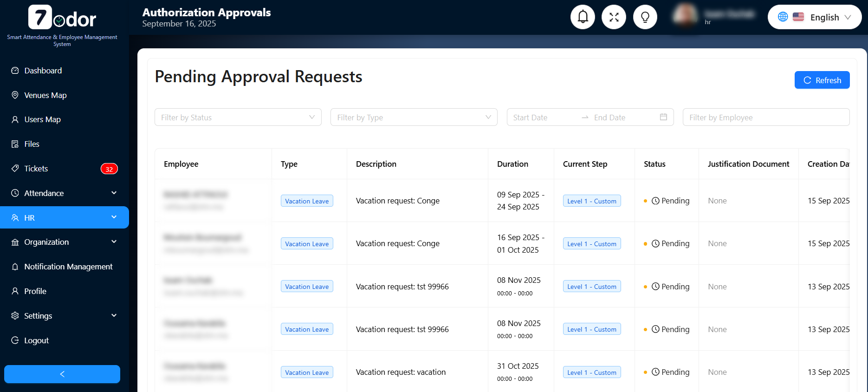Viewport: 868px width, 392px height.
Task: Open Notification Management page
Action: 68,267
